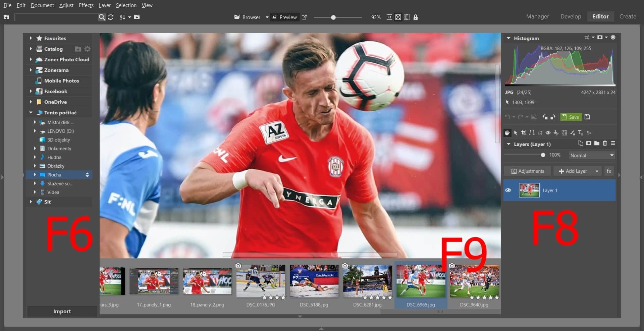Toggle fit-to-screen zoom mode
644x331 pixels.
pos(398,17)
